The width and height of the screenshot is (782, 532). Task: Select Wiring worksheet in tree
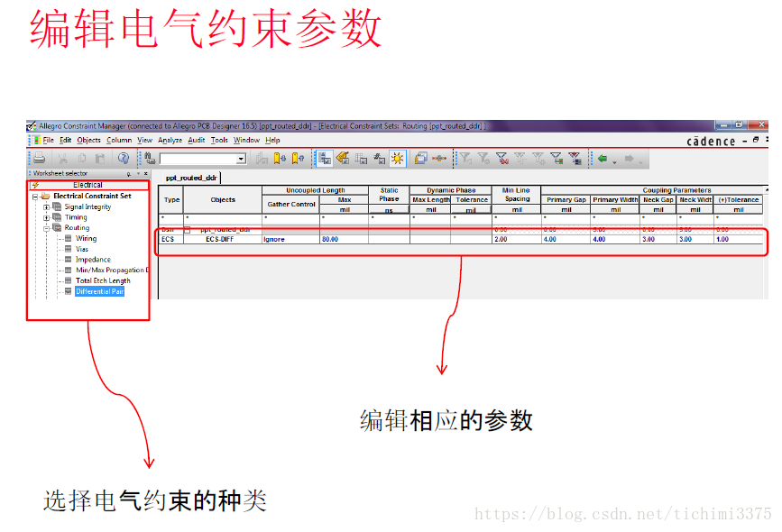pos(87,238)
